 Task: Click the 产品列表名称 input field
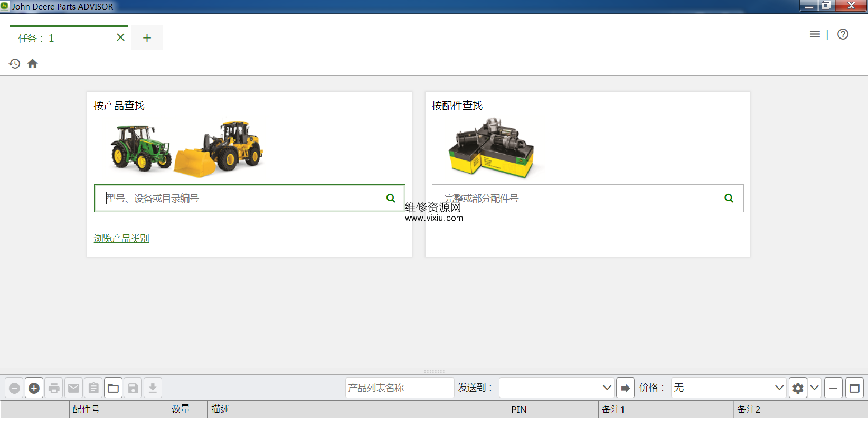pyautogui.click(x=399, y=388)
